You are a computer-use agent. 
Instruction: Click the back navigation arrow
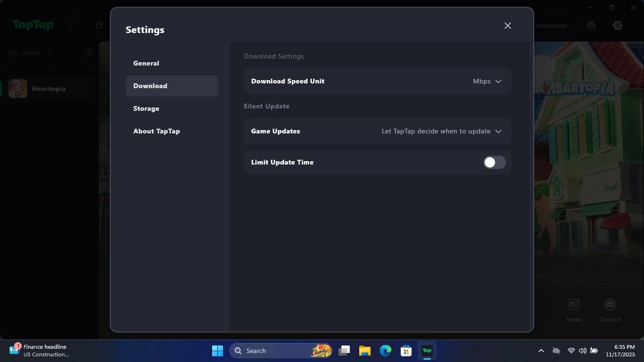pos(82,25)
